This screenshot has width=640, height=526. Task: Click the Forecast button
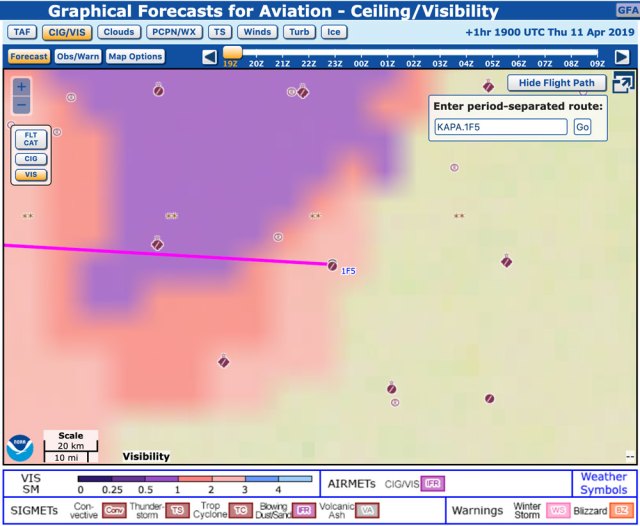[x=29, y=56]
